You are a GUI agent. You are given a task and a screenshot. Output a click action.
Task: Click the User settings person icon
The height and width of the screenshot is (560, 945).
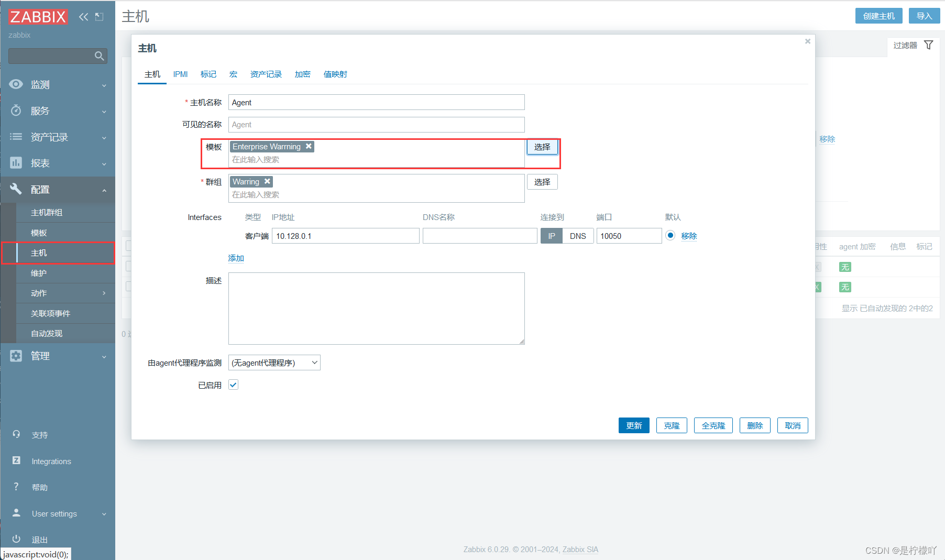pos(16,513)
